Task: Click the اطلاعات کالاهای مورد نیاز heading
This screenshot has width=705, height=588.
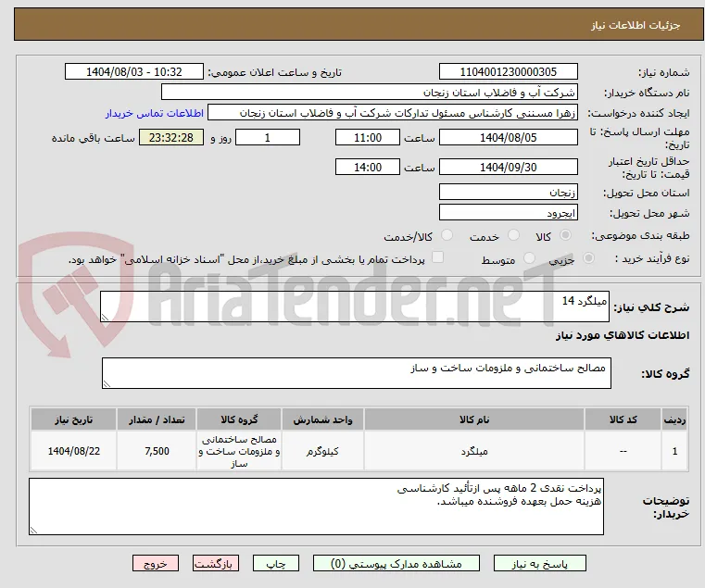Action: 623,335
